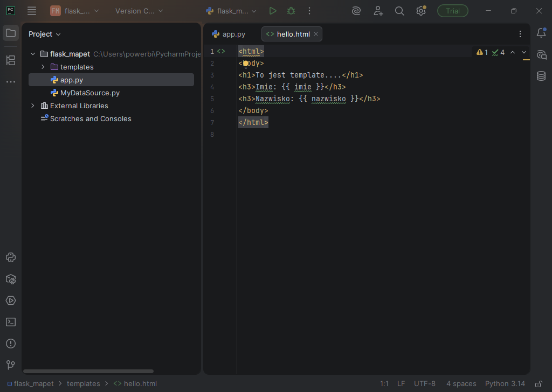Viewport: 552px width, 392px height.
Task: Open the Python Console tool window
Action: (11, 257)
